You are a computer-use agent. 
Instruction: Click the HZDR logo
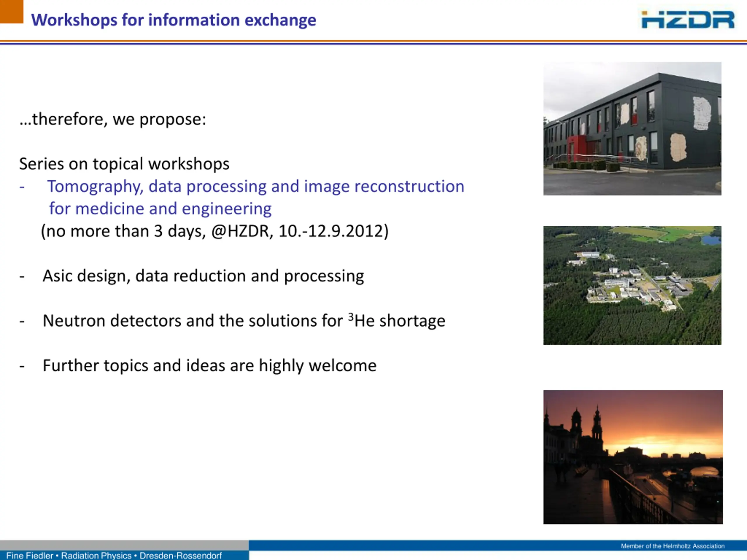[x=687, y=20]
